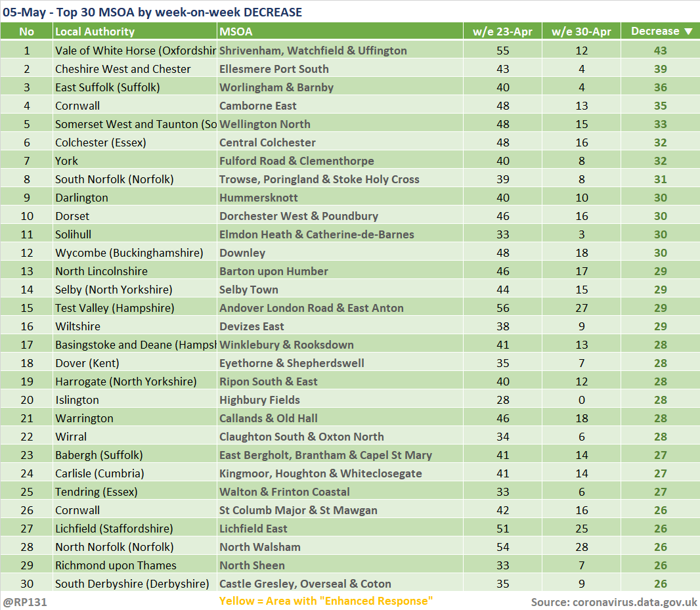Select the 'Dorset' cell

coord(135,215)
